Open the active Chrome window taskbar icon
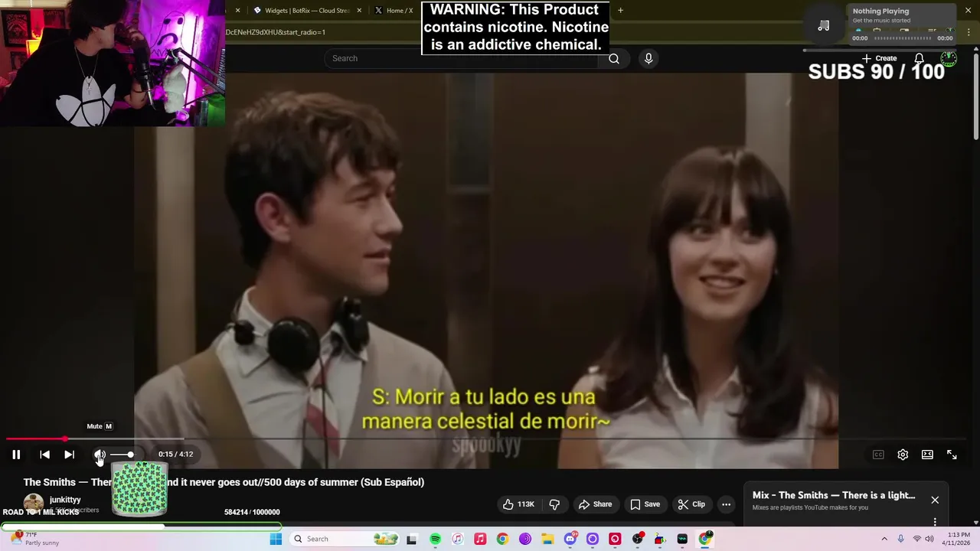The width and height of the screenshot is (980, 551). pyautogui.click(x=705, y=540)
